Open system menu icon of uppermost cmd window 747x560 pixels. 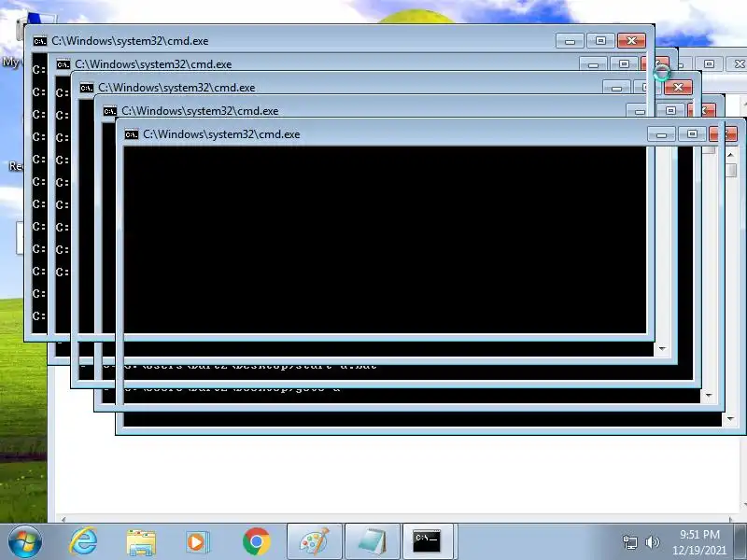click(x=40, y=41)
